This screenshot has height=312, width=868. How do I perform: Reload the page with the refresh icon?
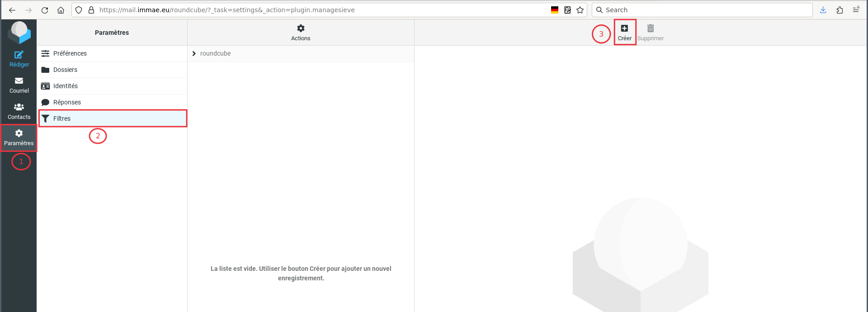(x=45, y=10)
